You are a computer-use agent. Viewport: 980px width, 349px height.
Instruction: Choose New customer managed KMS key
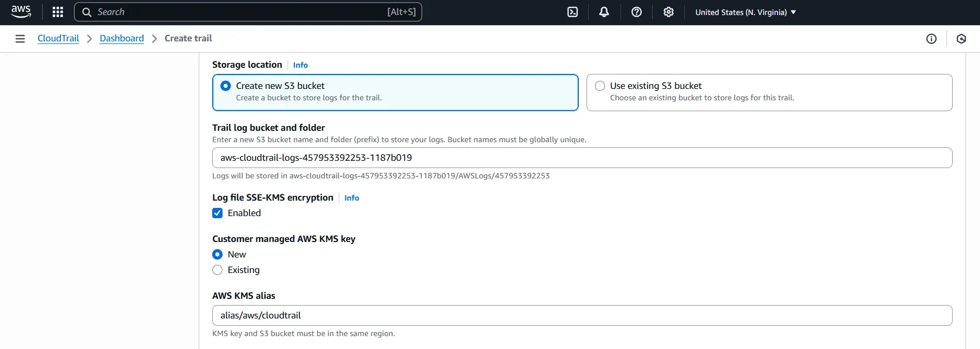tap(217, 254)
